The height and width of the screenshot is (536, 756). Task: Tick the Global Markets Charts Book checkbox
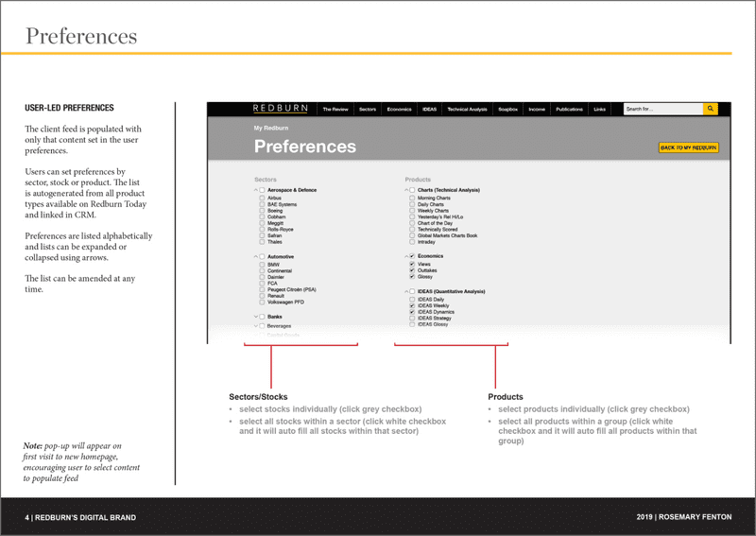click(x=412, y=235)
